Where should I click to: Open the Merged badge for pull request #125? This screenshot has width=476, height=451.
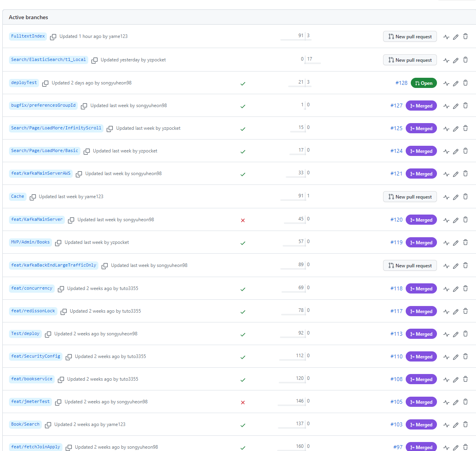pyautogui.click(x=421, y=129)
